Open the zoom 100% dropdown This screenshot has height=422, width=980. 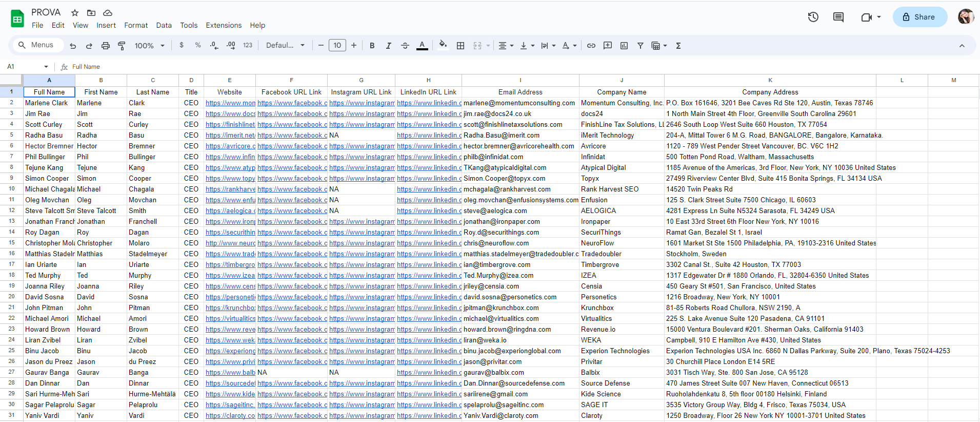point(149,46)
